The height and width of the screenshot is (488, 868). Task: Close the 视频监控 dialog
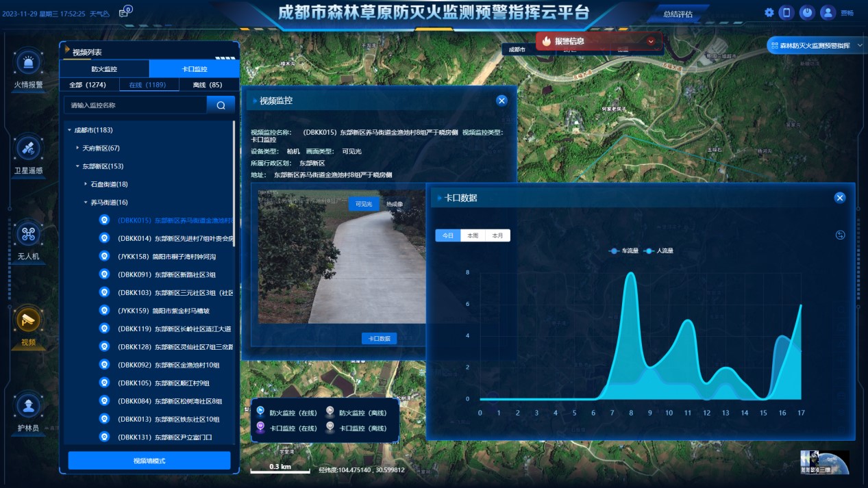coord(501,101)
